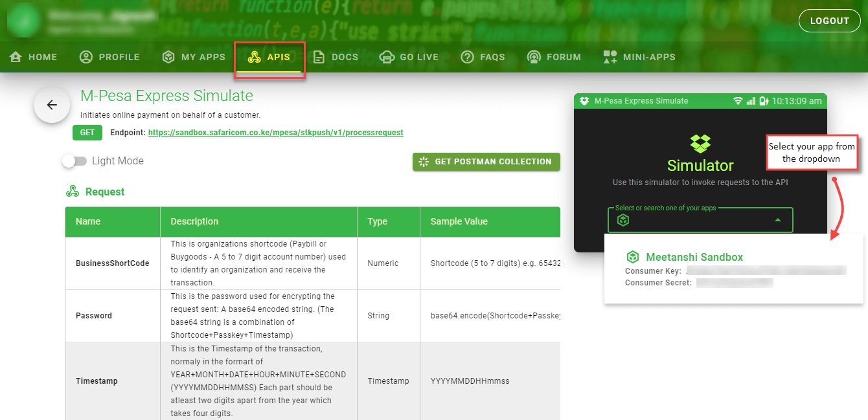Click the FAQs question mark icon
Viewport: 868px width, 420px height.
pos(467,57)
